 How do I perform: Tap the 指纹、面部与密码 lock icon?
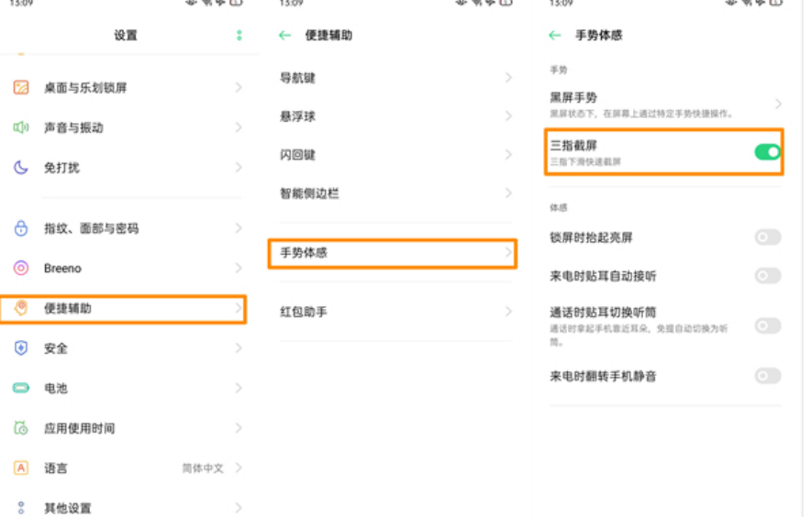pyautogui.click(x=21, y=228)
